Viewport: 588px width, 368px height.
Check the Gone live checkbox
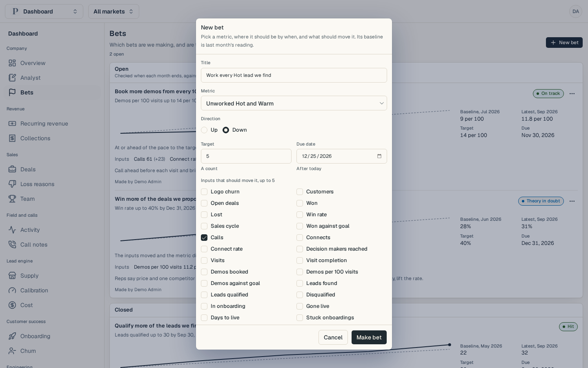(x=300, y=306)
